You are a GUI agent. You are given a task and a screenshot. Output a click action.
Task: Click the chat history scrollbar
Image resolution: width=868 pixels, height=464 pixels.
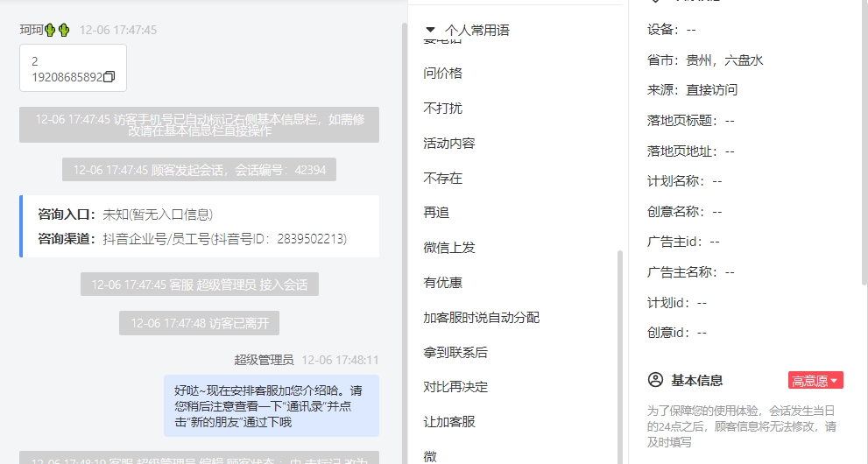coord(405,243)
